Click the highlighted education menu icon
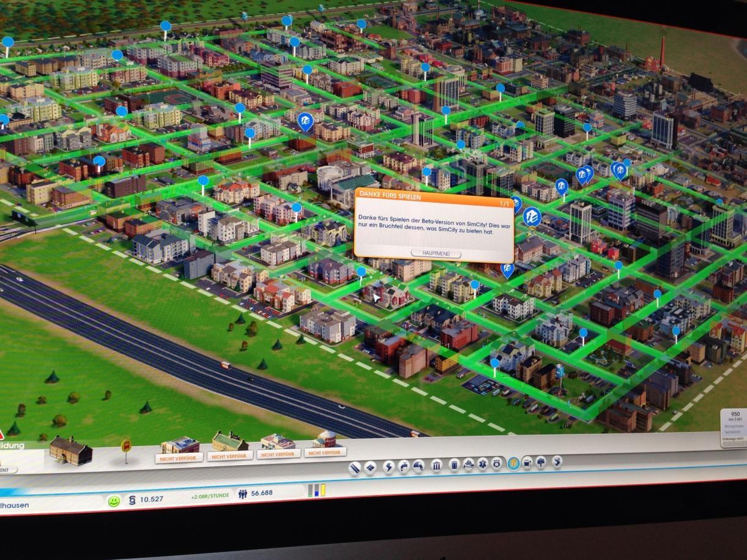This screenshot has height=560, width=747. tap(514, 463)
